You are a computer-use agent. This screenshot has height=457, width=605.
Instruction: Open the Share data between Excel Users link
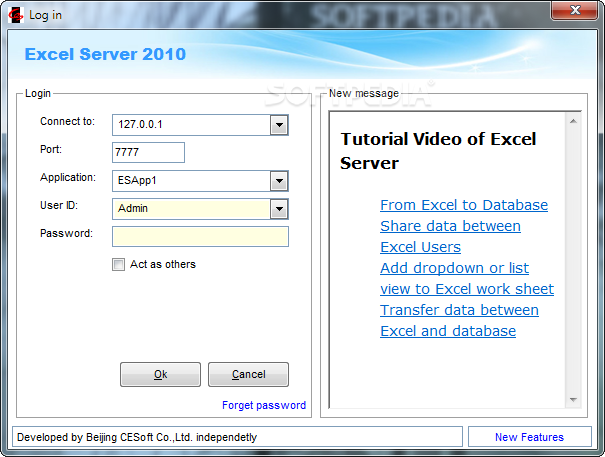pyautogui.click(x=450, y=236)
